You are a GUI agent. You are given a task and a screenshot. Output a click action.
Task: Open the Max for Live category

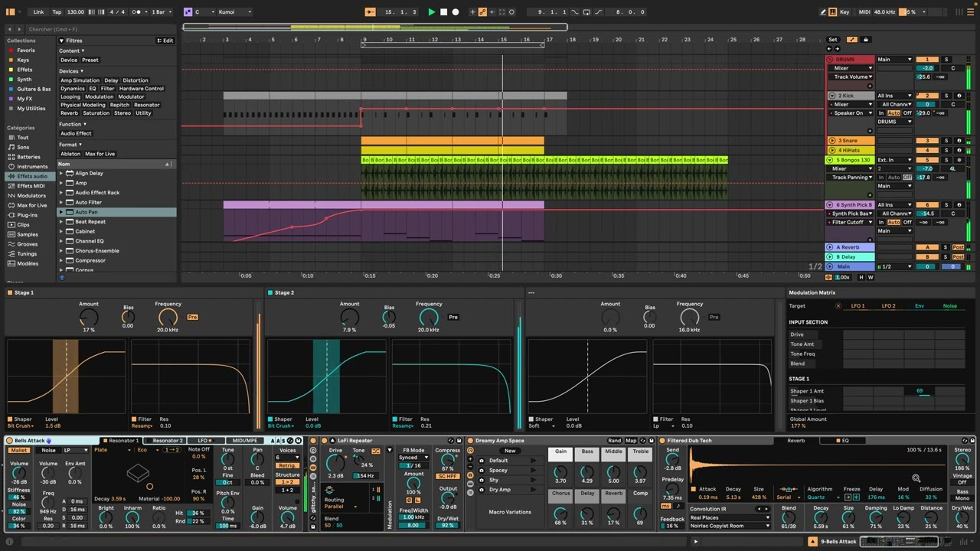[31, 205]
